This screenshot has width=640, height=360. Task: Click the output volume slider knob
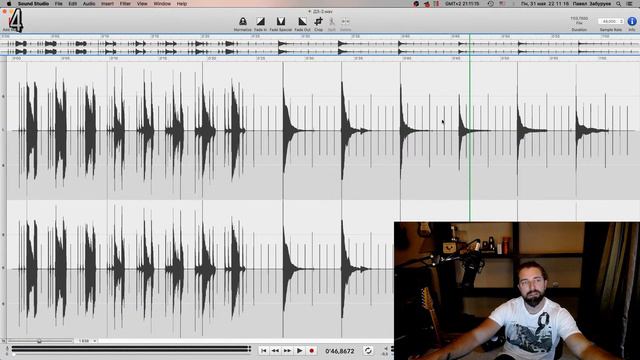coord(13,355)
